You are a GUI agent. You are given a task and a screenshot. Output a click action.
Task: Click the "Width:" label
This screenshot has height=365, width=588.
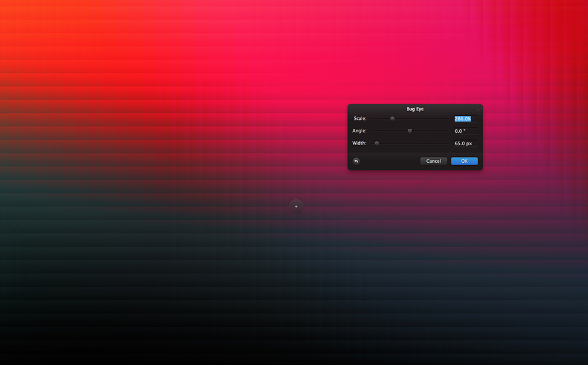359,143
